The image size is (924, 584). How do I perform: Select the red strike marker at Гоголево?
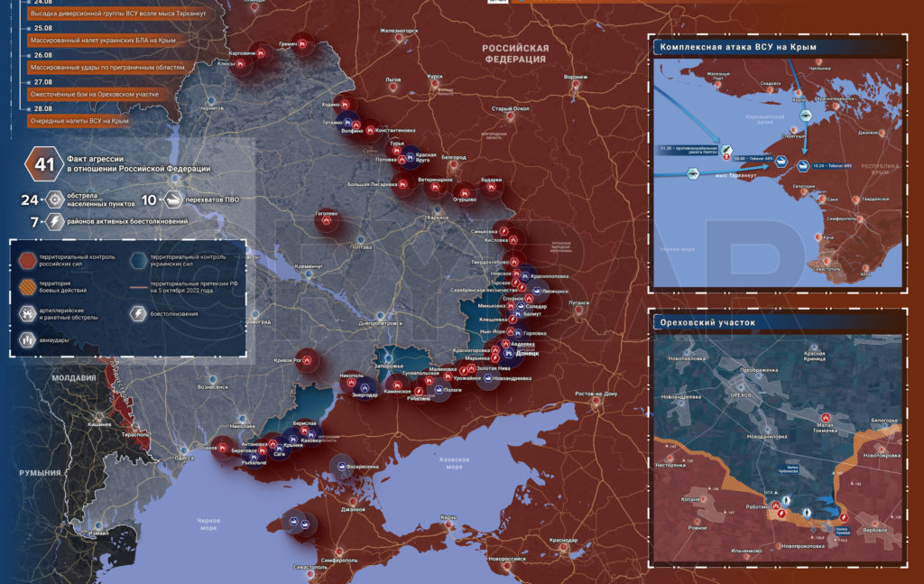point(326,221)
